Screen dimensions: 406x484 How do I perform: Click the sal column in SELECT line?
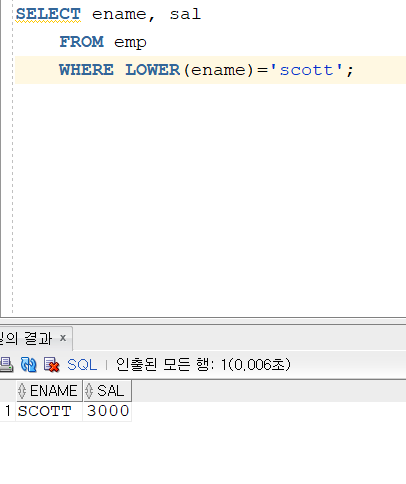coord(185,14)
